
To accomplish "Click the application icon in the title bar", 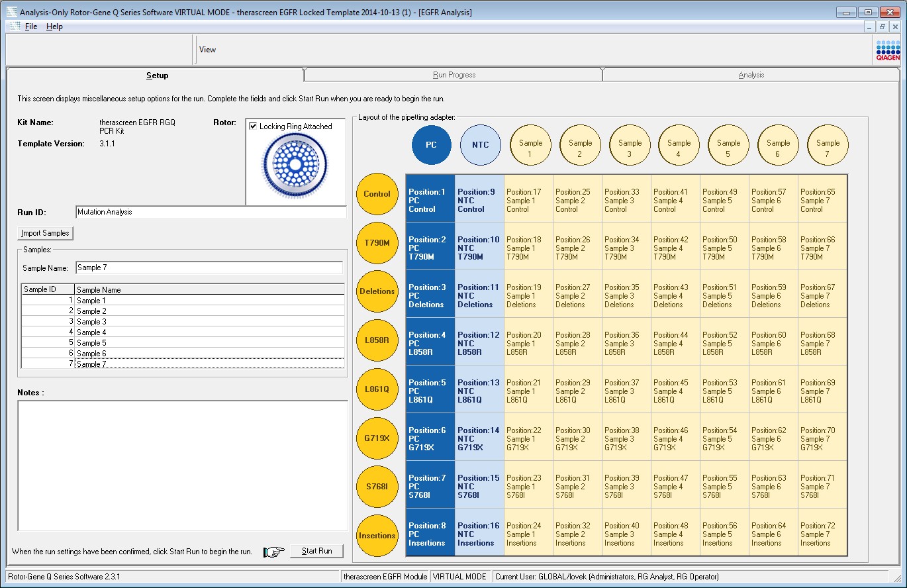I will coord(12,13).
